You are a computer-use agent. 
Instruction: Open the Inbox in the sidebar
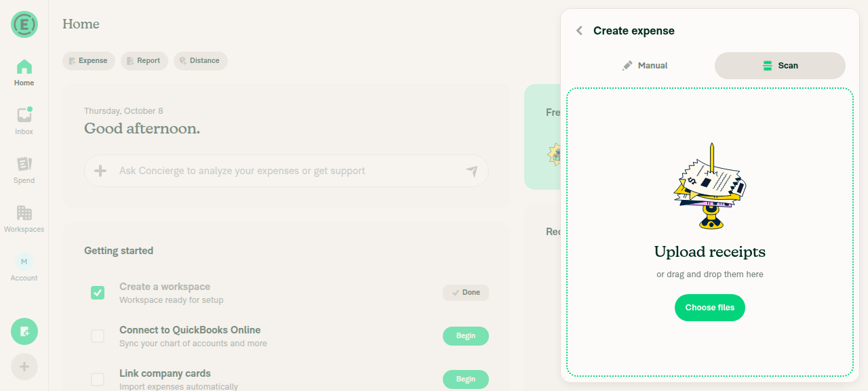[x=24, y=121]
